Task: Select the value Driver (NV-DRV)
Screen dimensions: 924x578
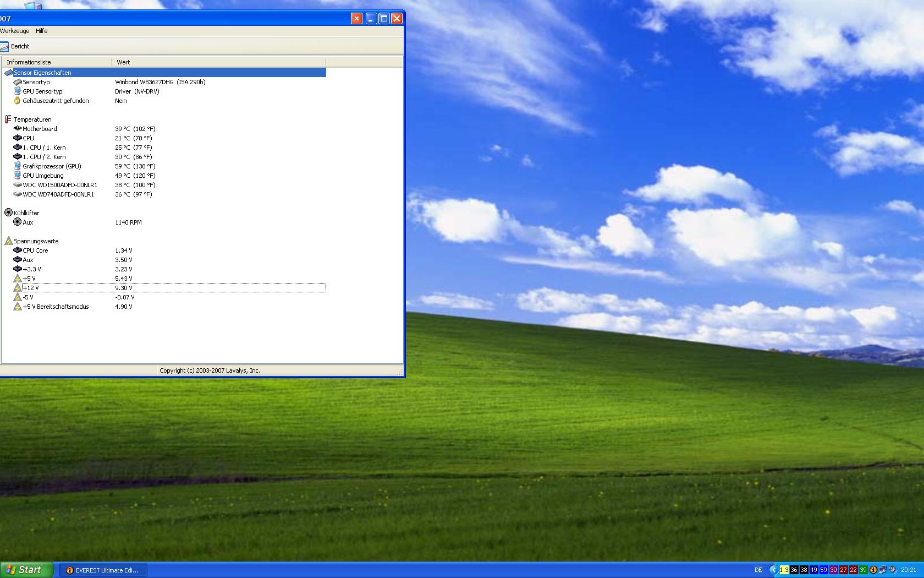Action: [137, 91]
